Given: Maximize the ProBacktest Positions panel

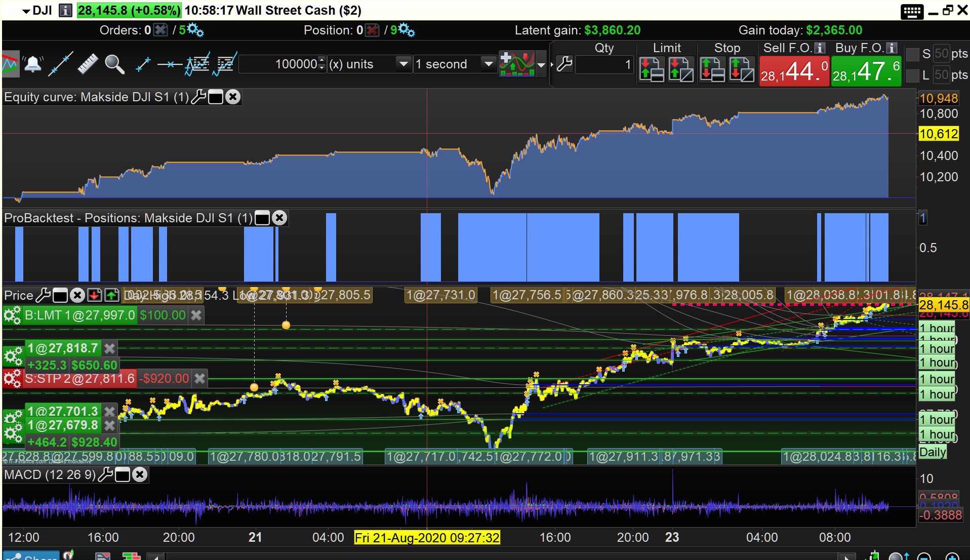Looking at the screenshot, I should pyautogui.click(x=262, y=218).
